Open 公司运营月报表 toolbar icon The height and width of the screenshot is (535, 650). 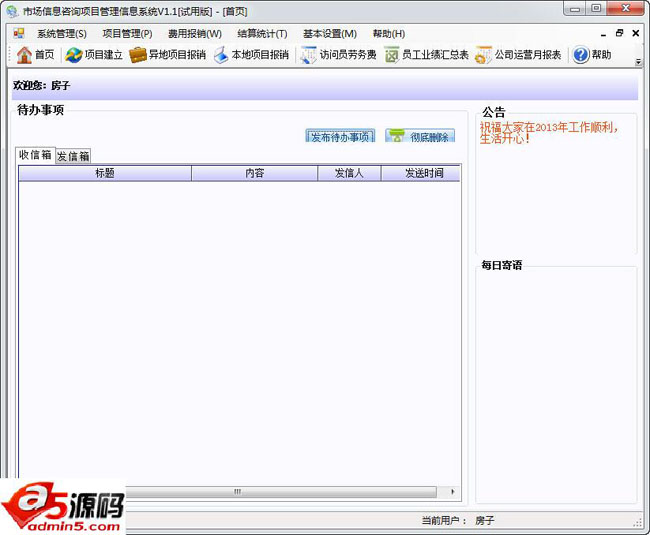point(483,55)
